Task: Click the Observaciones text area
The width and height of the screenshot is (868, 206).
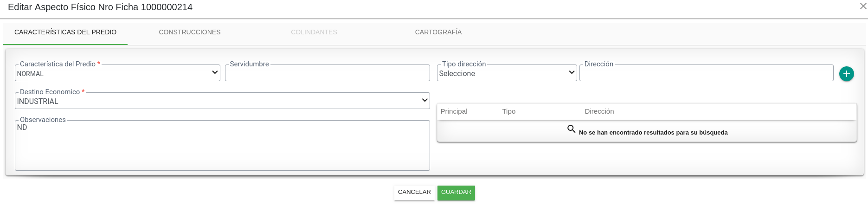Action: 222,145
